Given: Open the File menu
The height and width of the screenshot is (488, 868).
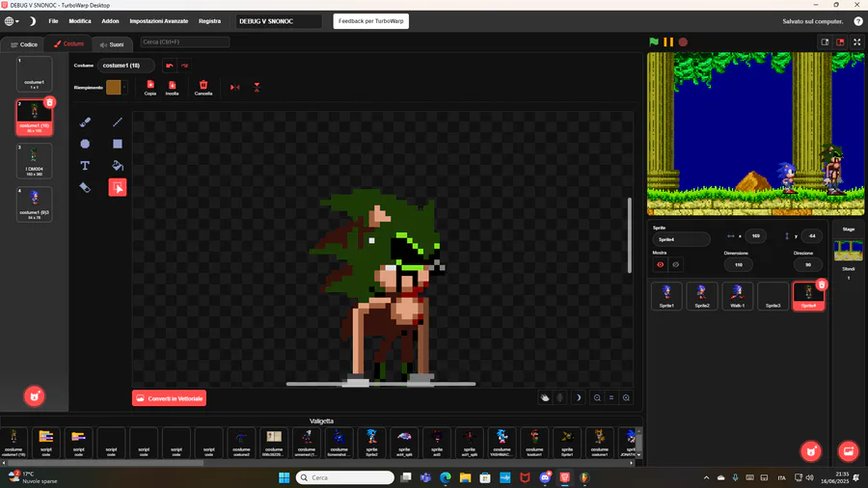Looking at the screenshot, I should (53, 21).
